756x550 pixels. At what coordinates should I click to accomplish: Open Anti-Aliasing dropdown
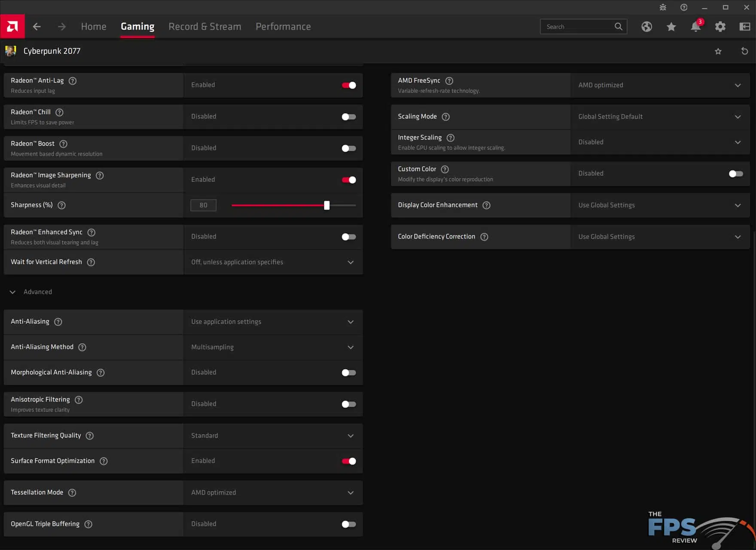[273, 322]
